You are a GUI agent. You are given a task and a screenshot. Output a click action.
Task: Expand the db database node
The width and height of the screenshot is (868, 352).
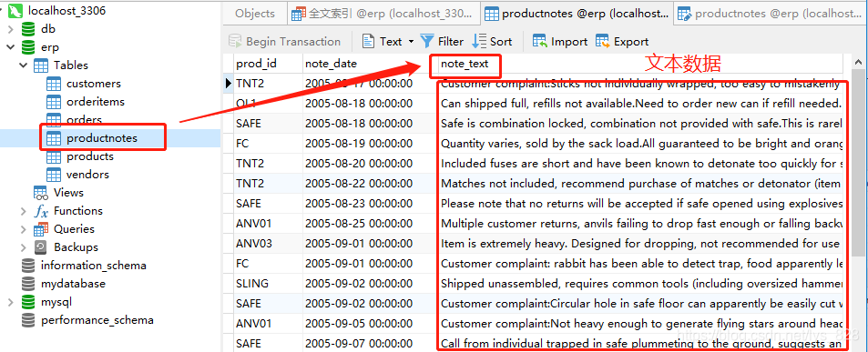tap(11, 29)
